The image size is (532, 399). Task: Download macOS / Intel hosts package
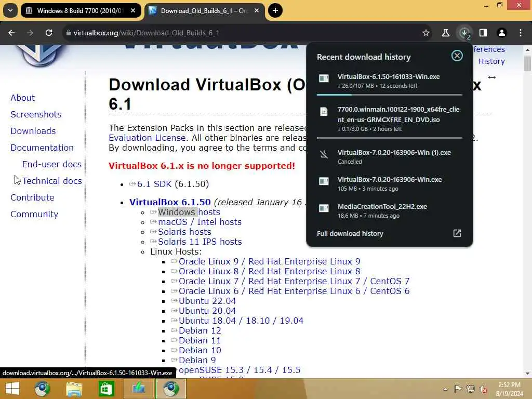(199, 222)
